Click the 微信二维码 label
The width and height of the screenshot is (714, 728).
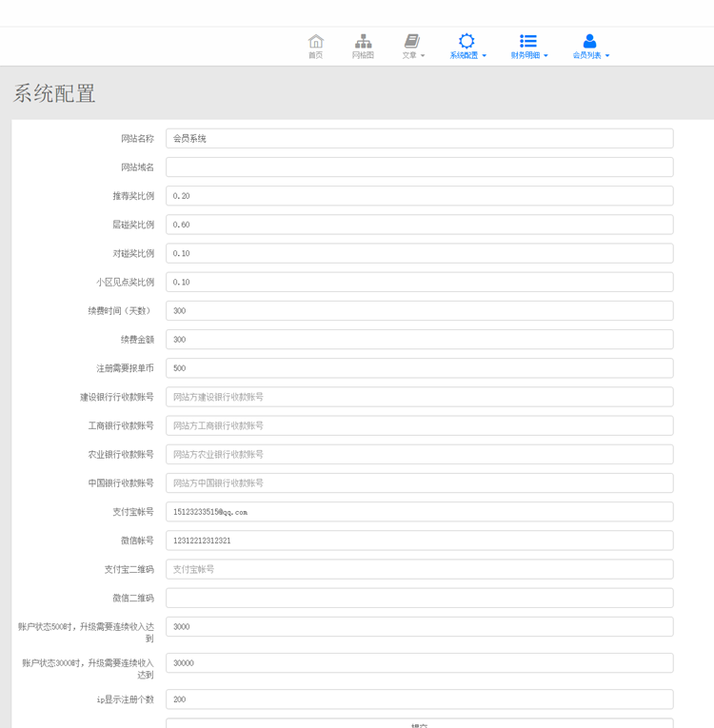(133, 598)
